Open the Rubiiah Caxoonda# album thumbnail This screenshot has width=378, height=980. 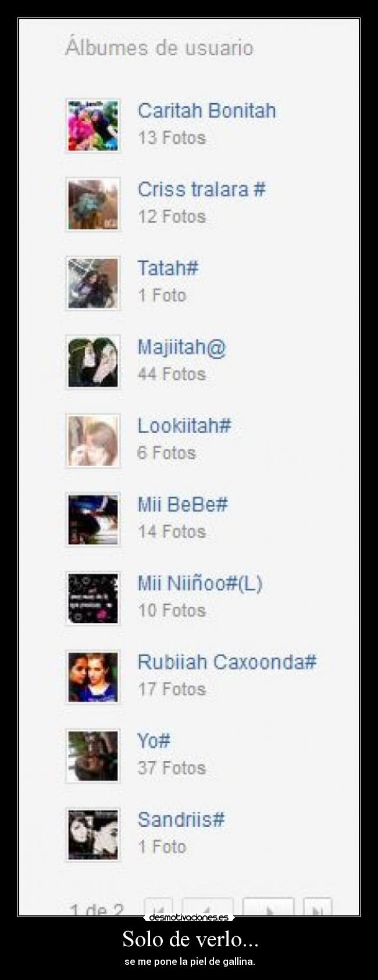tap(93, 677)
